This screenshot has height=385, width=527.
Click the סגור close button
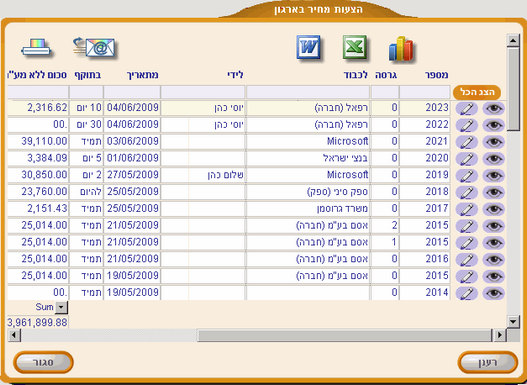(x=43, y=362)
